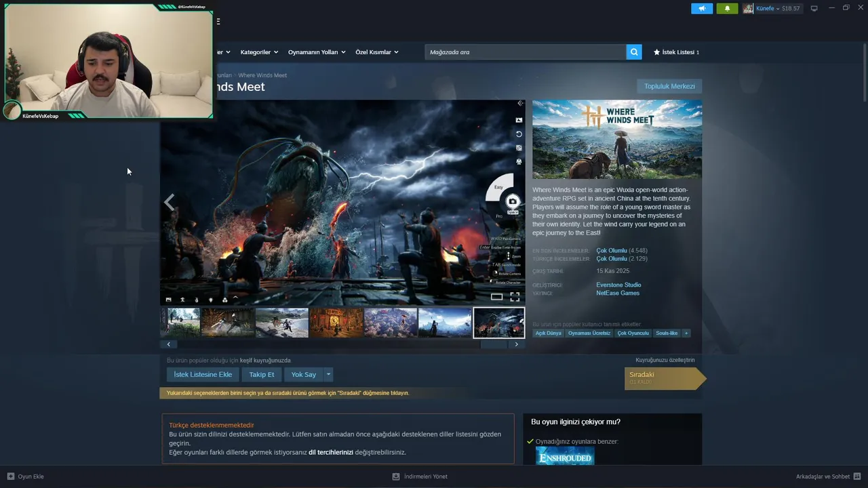Switch the screenshot viewer to theater mode
This screenshot has height=488, width=868.
[497, 297]
